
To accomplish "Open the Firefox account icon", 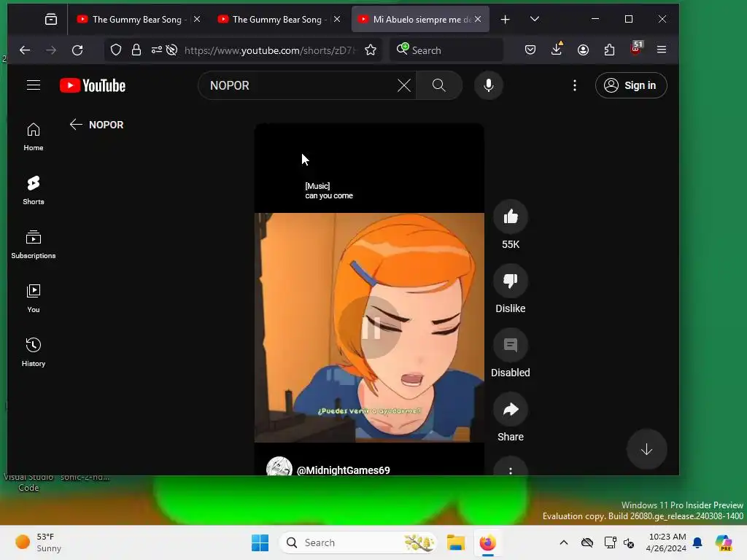I will pos(583,50).
